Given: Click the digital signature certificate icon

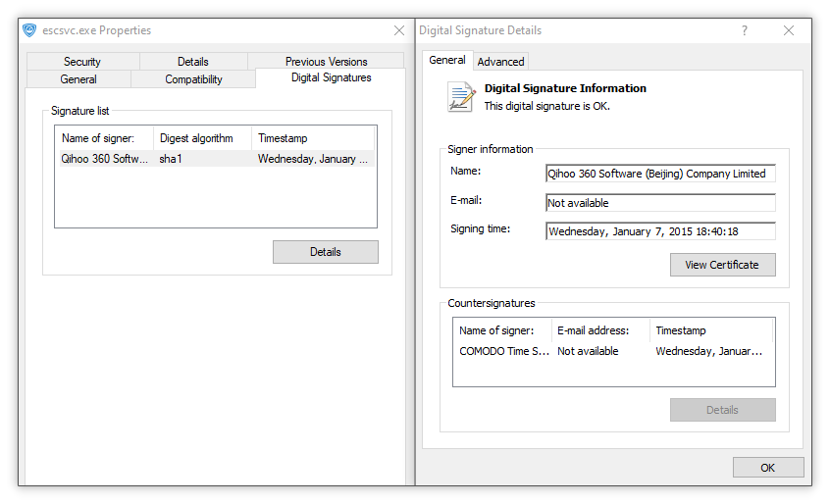Looking at the screenshot, I should pos(460,96).
